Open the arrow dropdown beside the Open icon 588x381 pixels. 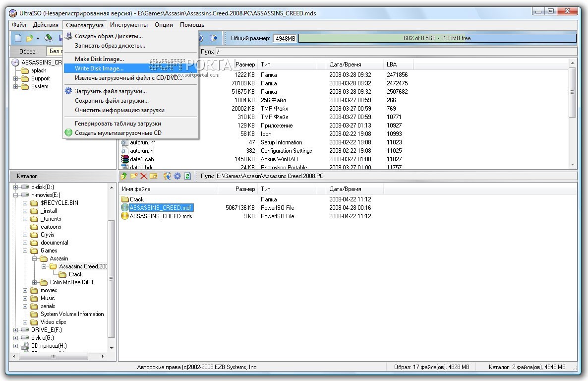[38, 38]
